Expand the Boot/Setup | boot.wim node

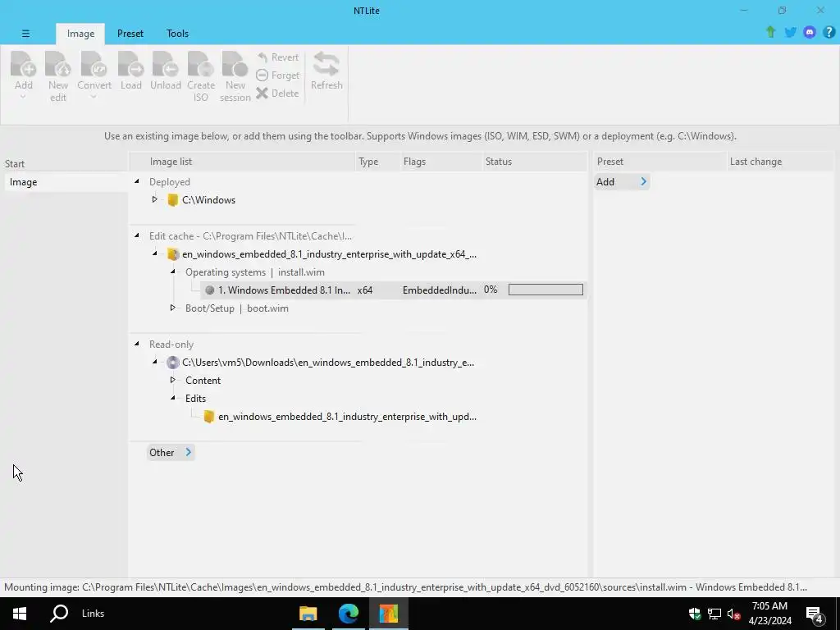(172, 308)
